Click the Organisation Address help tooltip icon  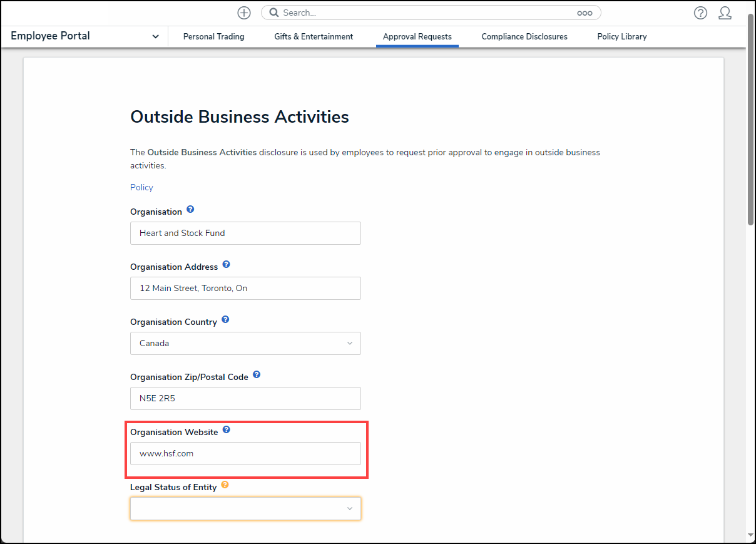(x=226, y=264)
